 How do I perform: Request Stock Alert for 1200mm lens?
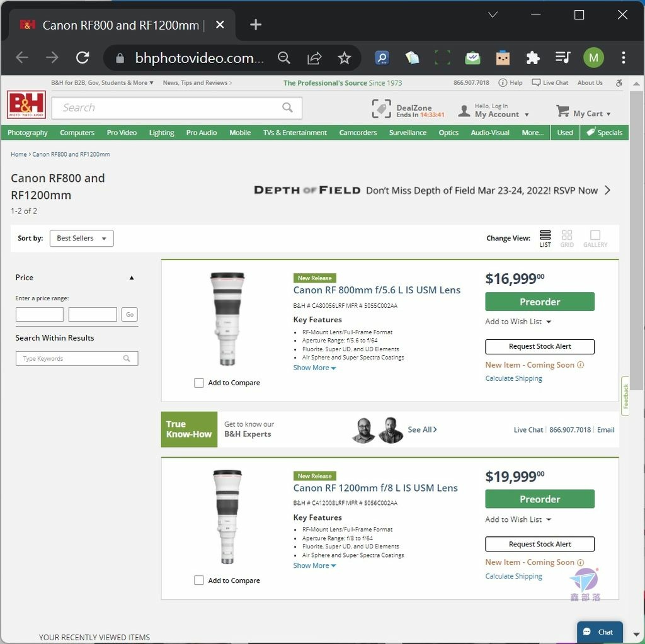pos(540,545)
